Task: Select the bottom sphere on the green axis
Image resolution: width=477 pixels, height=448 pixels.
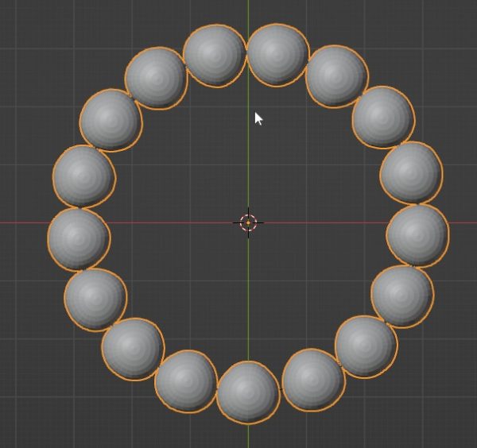Action: point(247,392)
